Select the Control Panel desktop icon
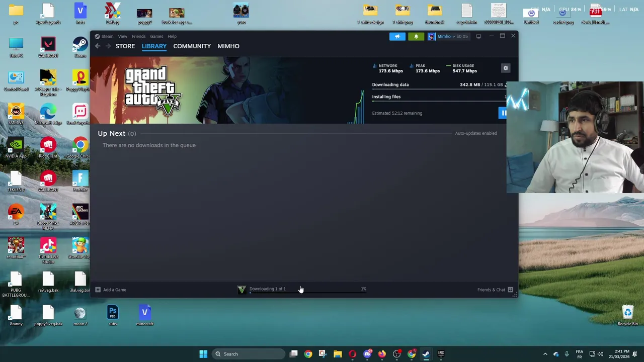Viewport: 644px width, 362px height. click(x=16, y=80)
